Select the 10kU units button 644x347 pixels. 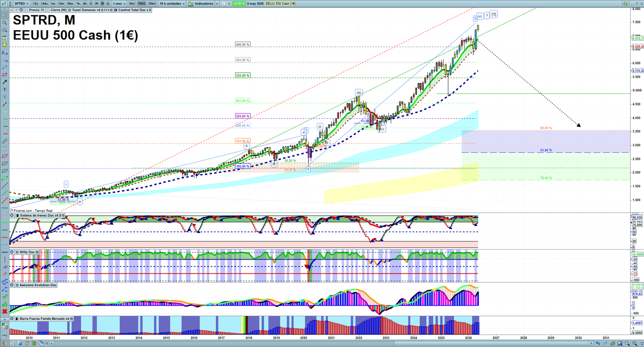coord(141,4)
